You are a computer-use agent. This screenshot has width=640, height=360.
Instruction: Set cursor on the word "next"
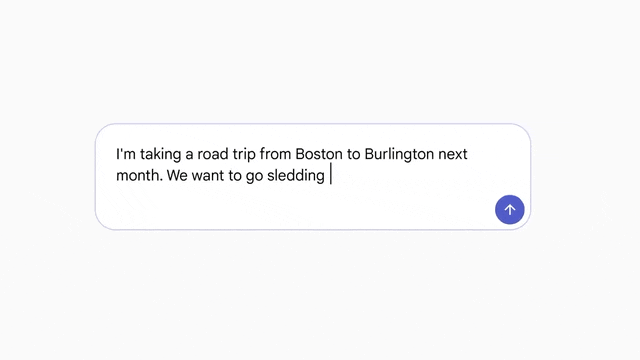(453, 154)
